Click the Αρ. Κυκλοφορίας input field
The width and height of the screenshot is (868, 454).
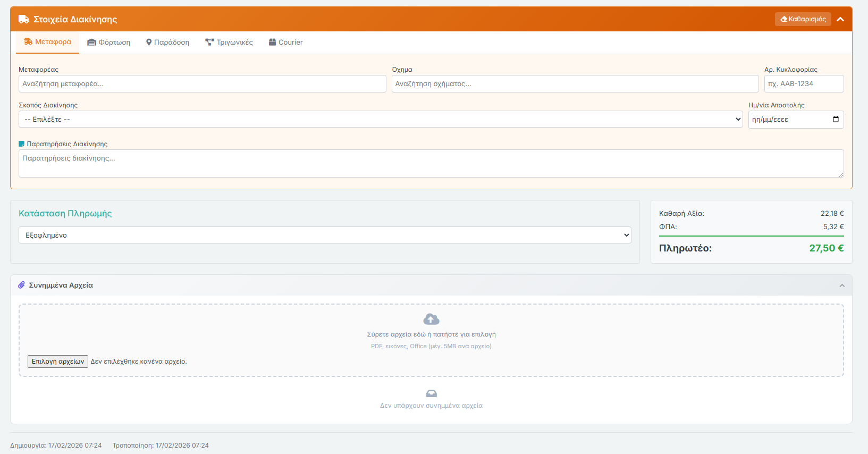coord(804,83)
